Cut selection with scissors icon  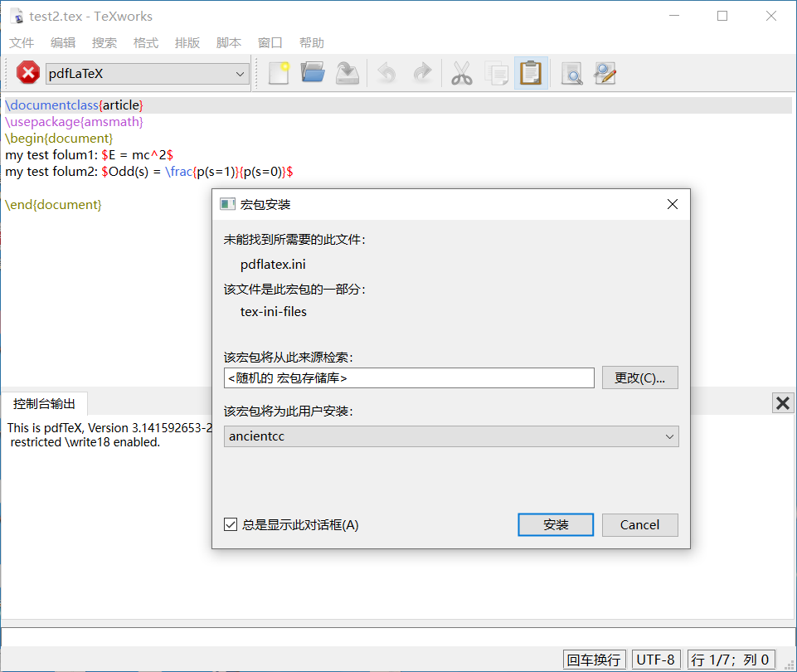pos(462,74)
